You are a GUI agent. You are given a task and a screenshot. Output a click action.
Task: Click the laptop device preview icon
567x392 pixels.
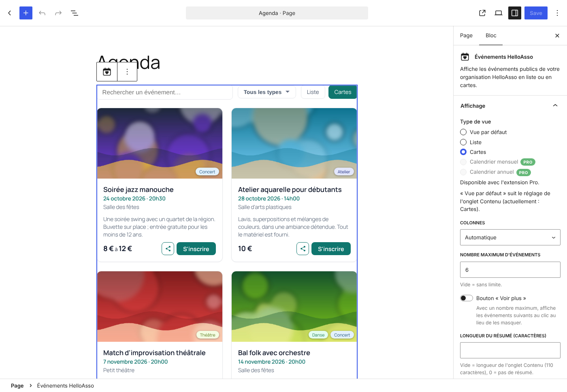[499, 13]
